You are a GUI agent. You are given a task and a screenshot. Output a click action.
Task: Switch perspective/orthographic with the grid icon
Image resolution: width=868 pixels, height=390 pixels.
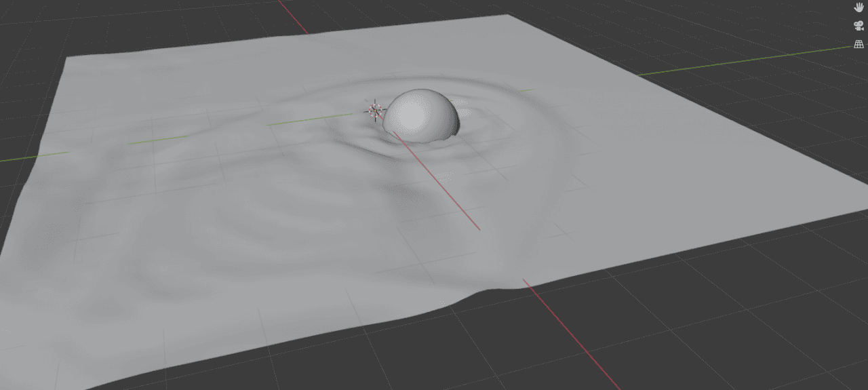[859, 45]
